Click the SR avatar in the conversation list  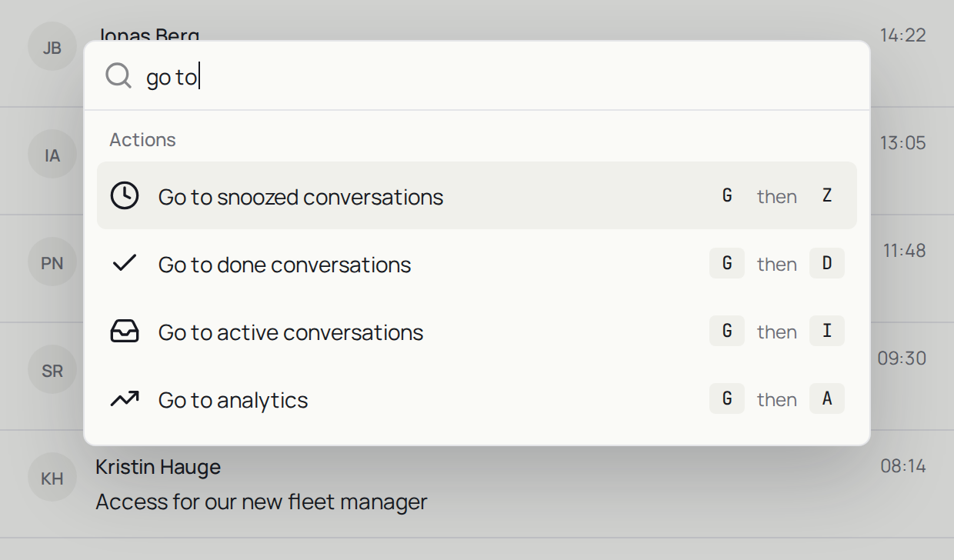pos(52,370)
